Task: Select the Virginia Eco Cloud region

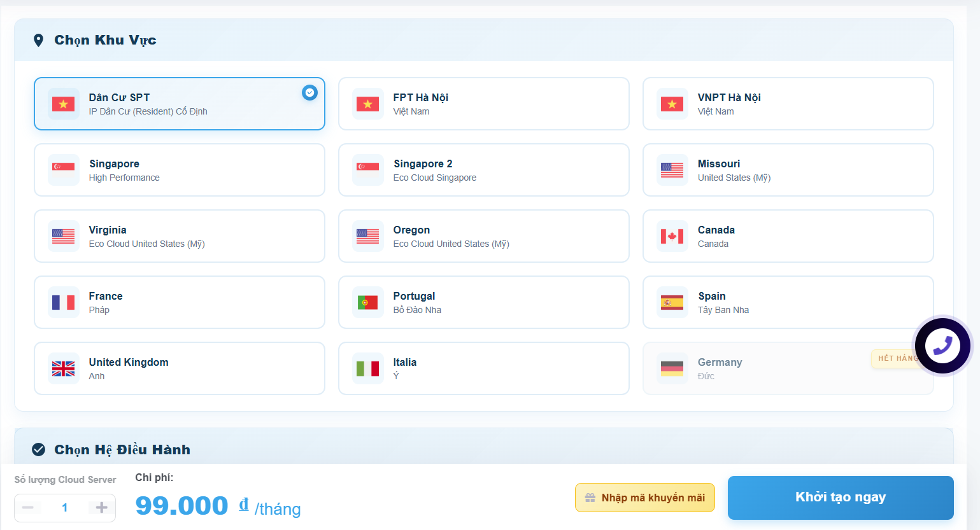Action: (x=180, y=236)
